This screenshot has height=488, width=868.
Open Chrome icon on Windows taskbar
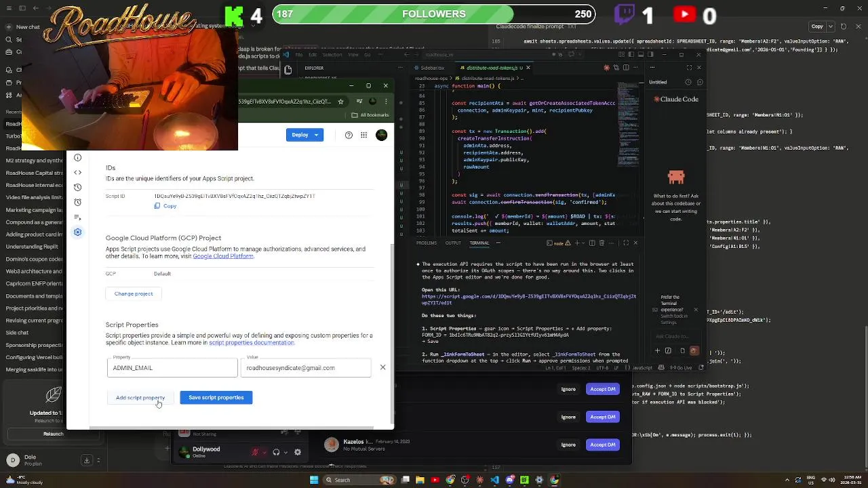point(450,480)
